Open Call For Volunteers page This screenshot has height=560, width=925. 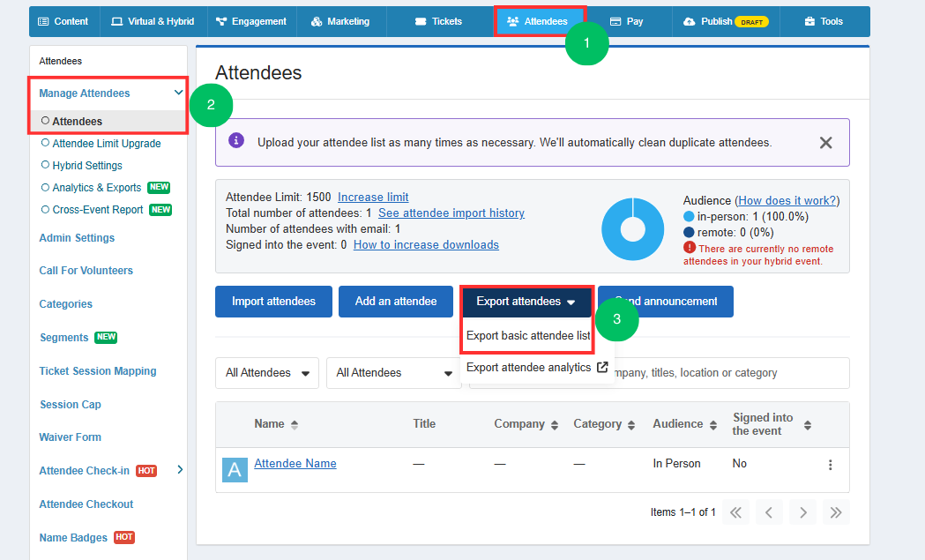click(86, 270)
